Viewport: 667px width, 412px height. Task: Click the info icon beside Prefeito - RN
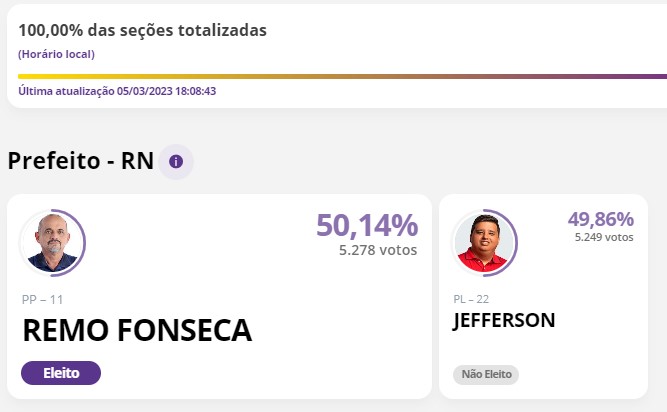[x=176, y=161]
